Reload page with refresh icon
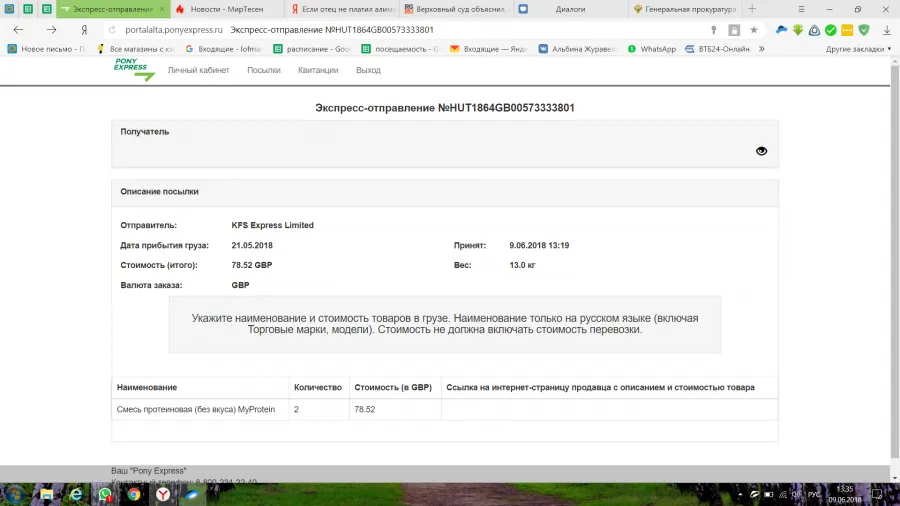The height and width of the screenshot is (506, 900). click(112, 30)
